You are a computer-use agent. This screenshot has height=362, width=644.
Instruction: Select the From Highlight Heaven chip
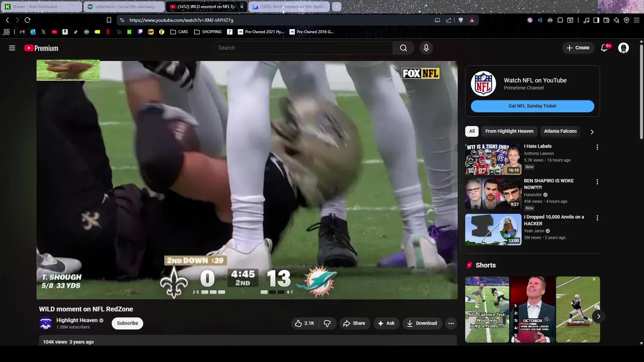coord(509,131)
